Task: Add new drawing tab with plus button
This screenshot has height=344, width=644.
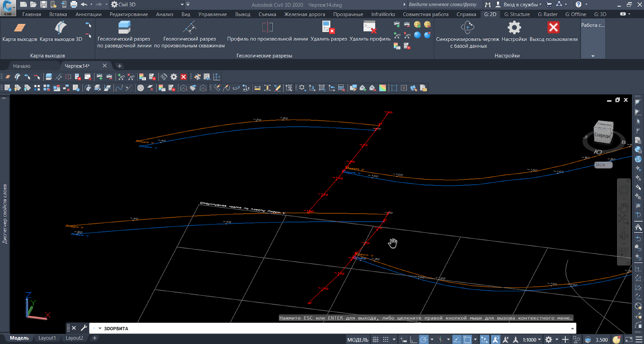Action: click(120, 66)
